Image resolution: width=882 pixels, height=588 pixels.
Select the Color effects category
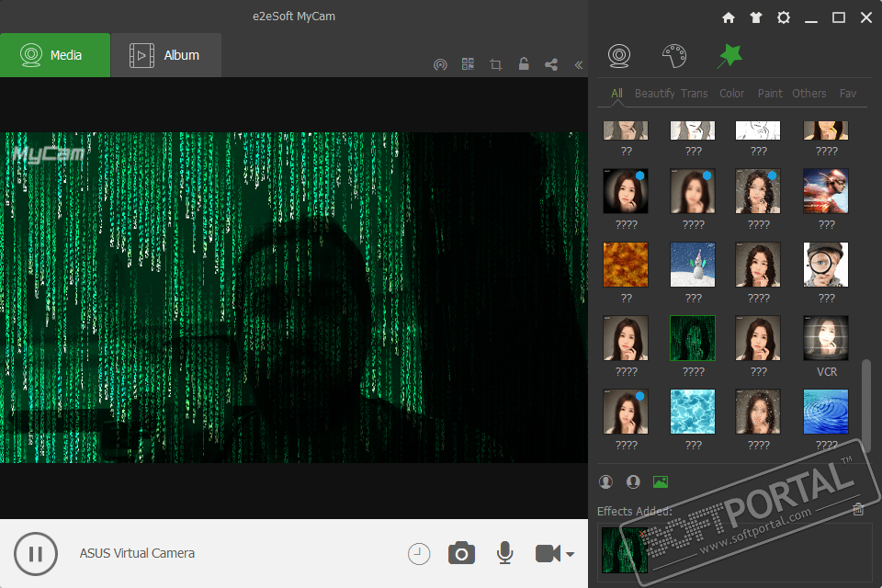coord(732,94)
